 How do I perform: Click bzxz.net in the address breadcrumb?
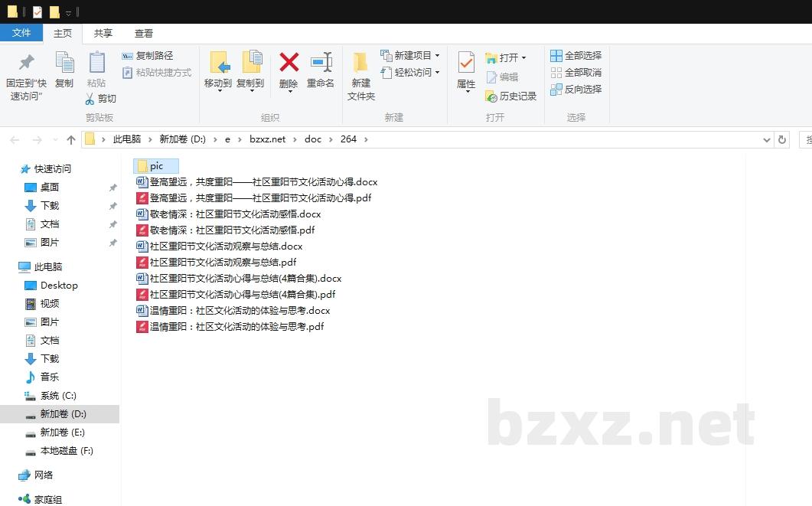(x=267, y=139)
